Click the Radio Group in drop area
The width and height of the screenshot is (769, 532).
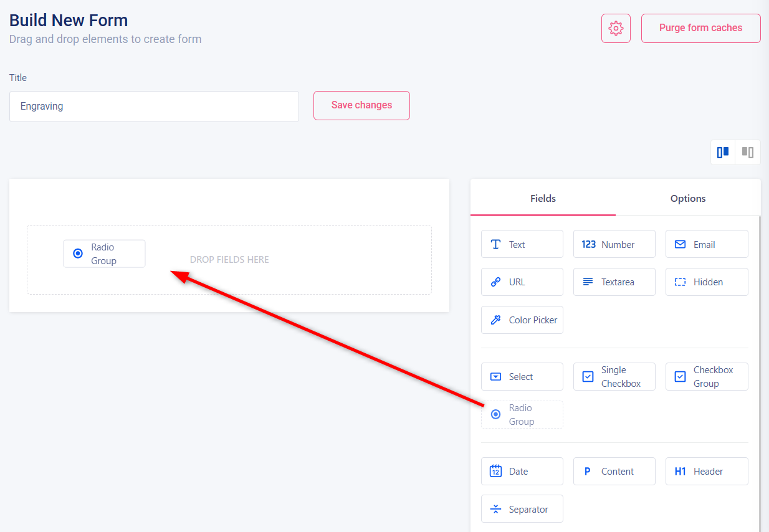tap(104, 254)
